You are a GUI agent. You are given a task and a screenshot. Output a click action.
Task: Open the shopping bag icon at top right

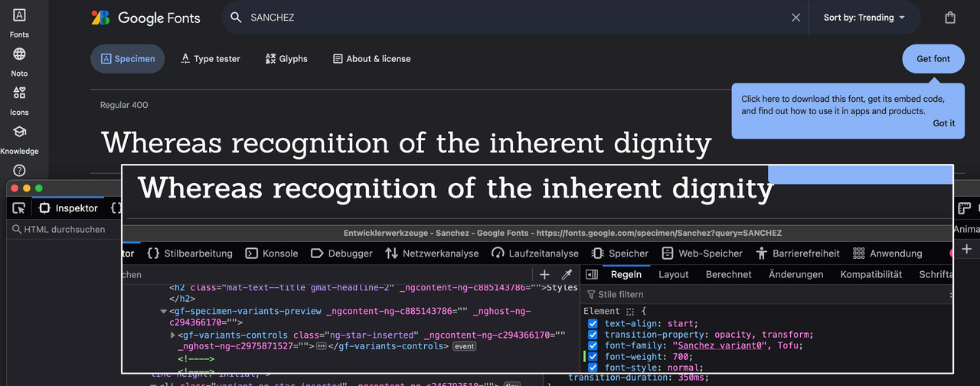click(950, 18)
